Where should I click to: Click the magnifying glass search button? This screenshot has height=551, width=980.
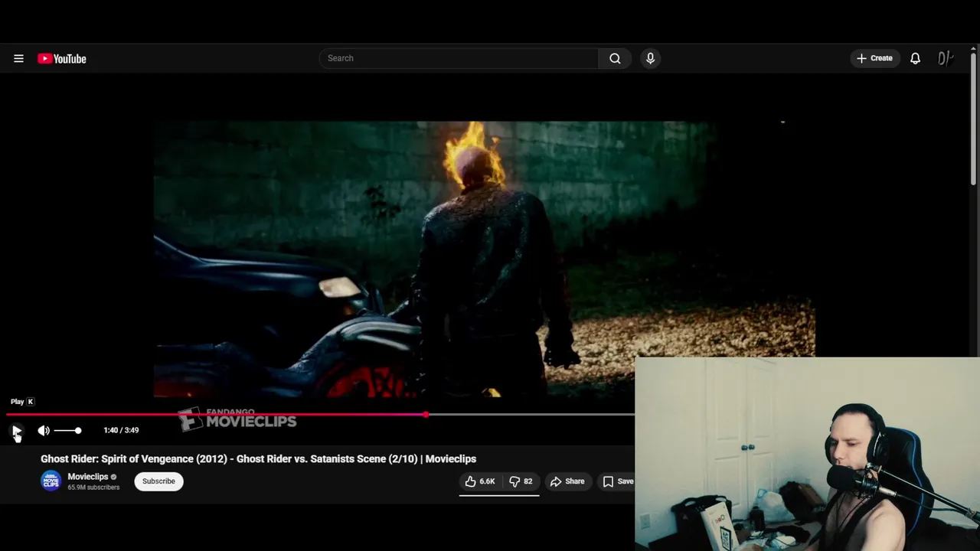pos(615,58)
